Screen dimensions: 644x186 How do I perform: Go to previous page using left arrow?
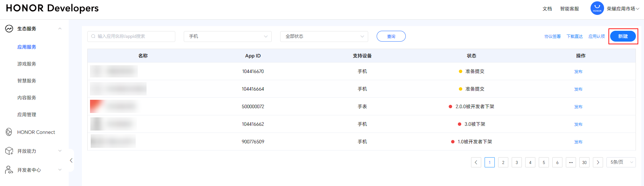(x=476, y=163)
